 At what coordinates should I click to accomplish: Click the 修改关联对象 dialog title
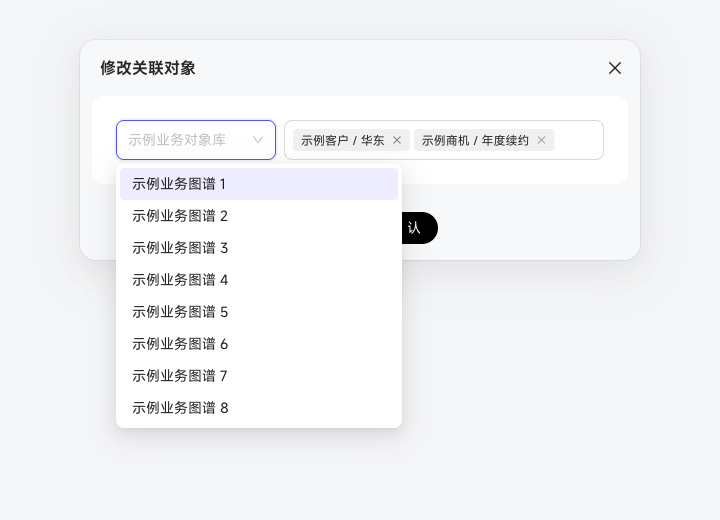(148, 68)
